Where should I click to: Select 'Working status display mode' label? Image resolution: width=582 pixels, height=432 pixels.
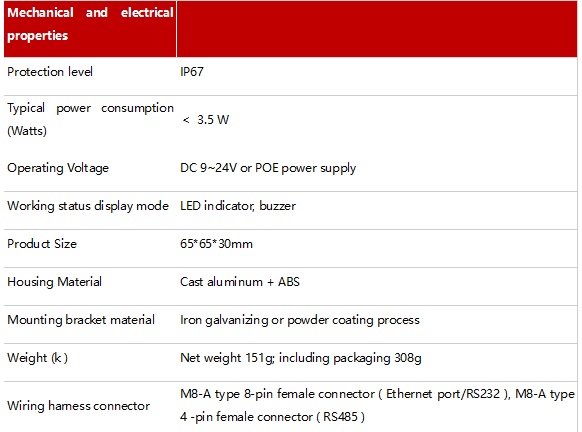(x=88, y=206)
